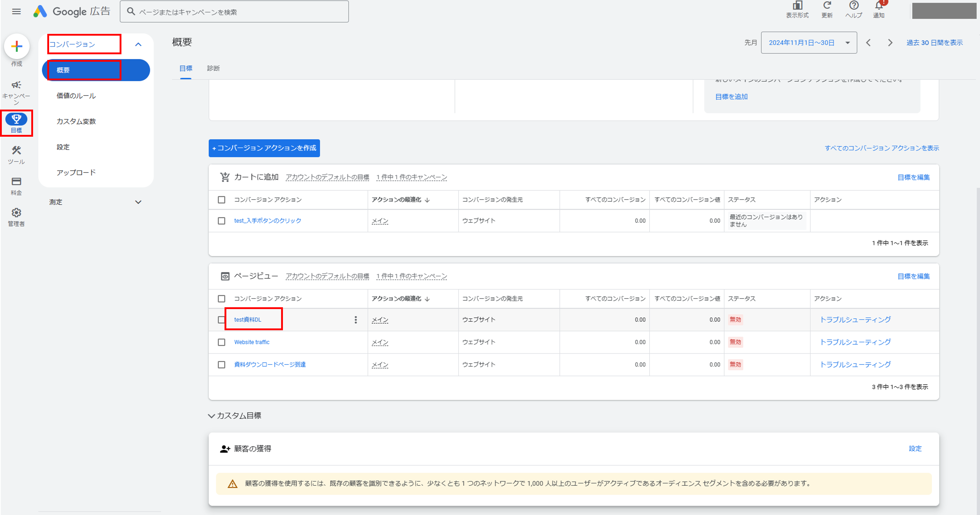Open test_入手ボタンのクリック conversion action

click(267, 221)
